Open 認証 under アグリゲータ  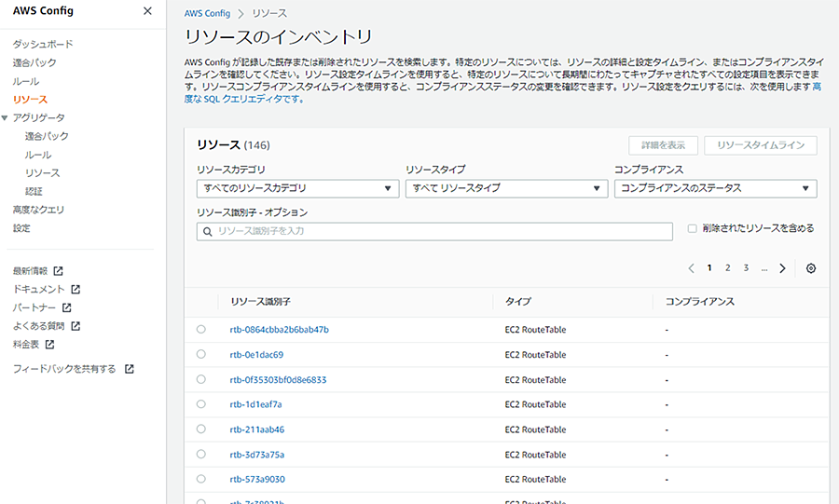tap(34, 191)
